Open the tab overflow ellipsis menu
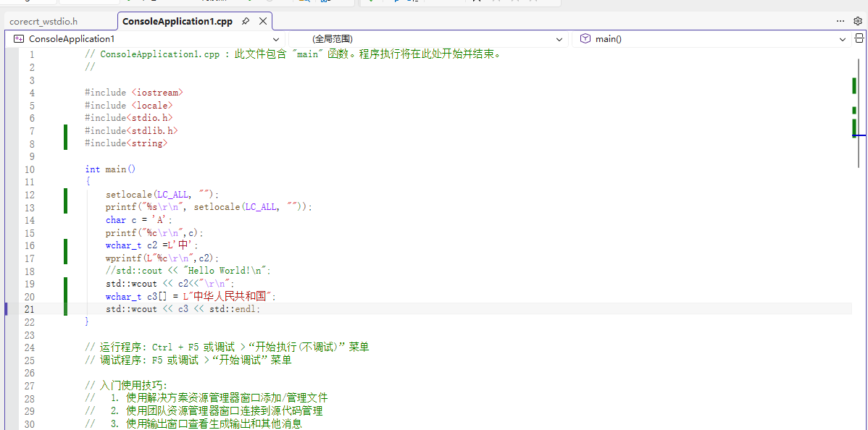 (x=840, y=21)
